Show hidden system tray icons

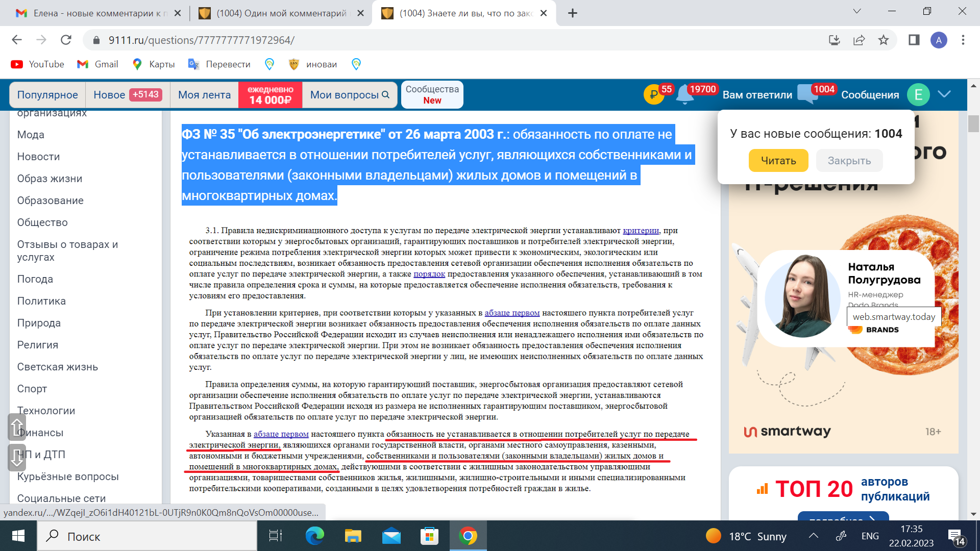tap(814, 536)
